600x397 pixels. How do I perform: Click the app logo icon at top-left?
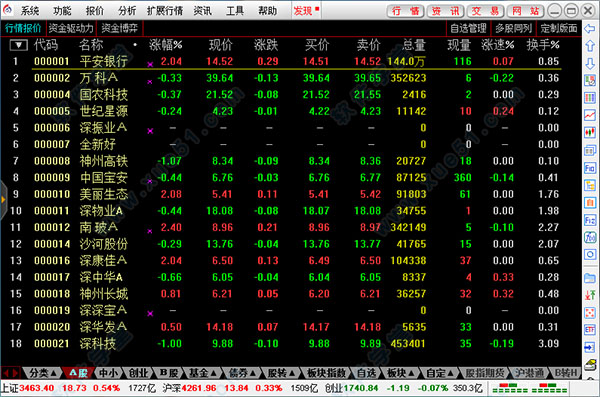tap(8, 10)
